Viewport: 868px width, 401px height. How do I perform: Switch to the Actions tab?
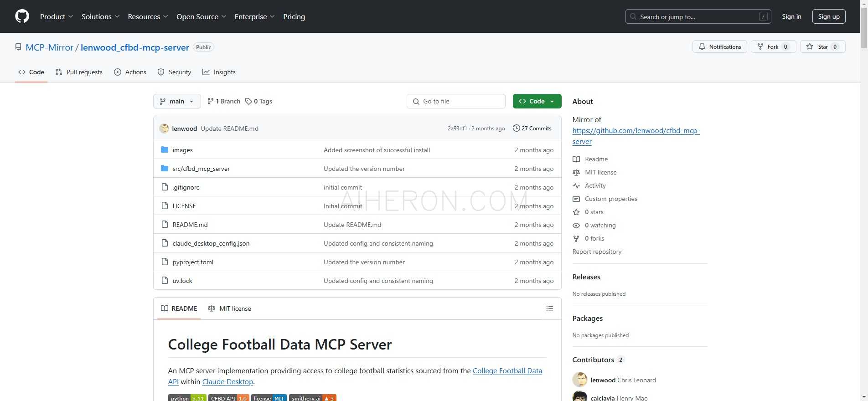point(130,72)
